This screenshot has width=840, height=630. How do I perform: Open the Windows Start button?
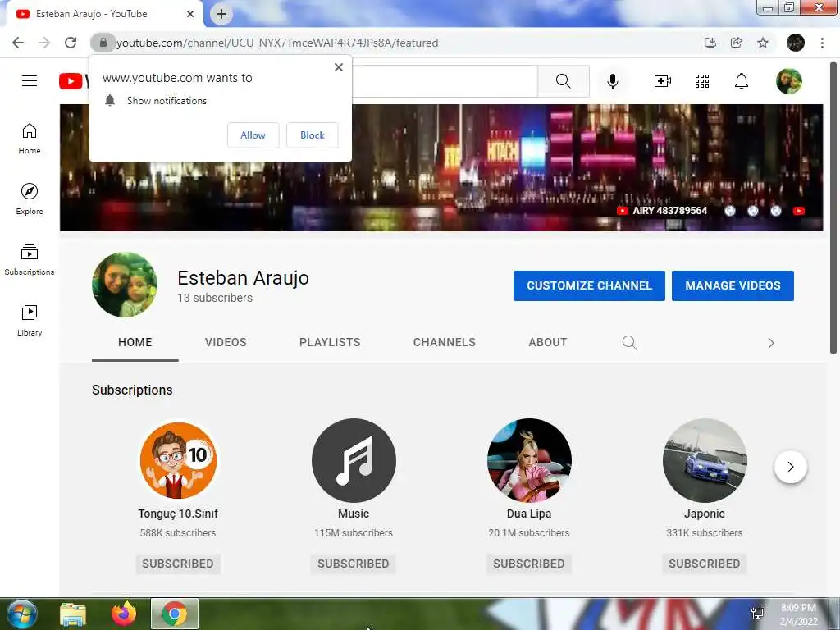[x=22, y=614]
